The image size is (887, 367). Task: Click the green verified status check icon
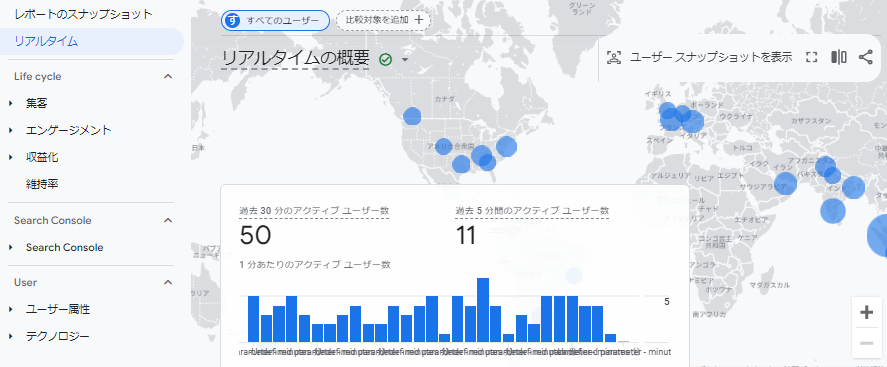tap(386, 59)
